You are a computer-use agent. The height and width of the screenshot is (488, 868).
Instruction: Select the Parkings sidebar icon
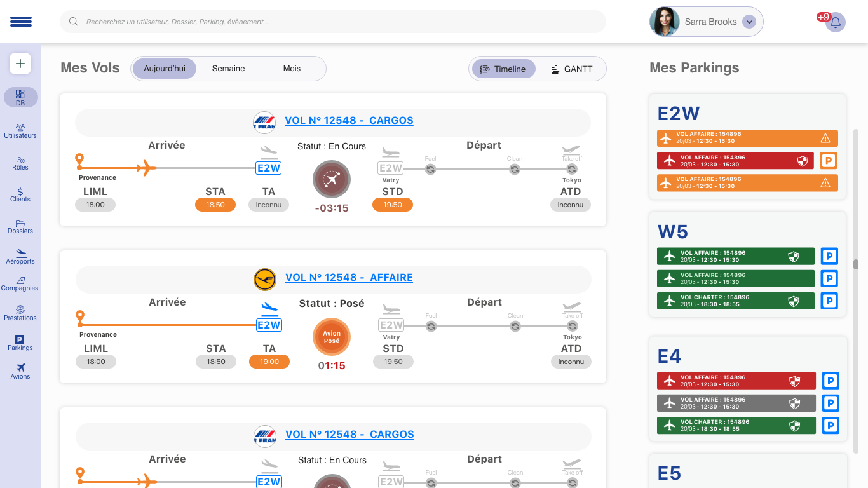(x=20, y=342)
